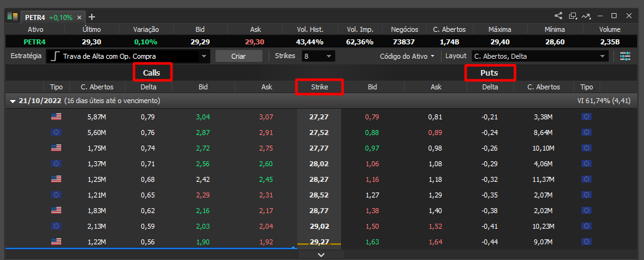This screenshot has width=644, height=260.
Task: Click the PETR4 ticker in quote row
Action: [36, 42]
